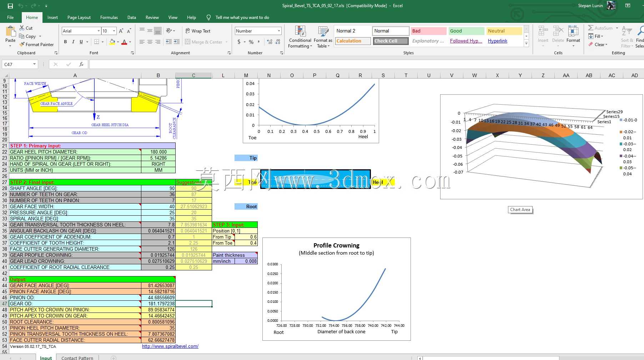Open Customize Quick Access Toolbar dropdown
Viewport: 644px width, 360px height.
(x=46, y=6)
